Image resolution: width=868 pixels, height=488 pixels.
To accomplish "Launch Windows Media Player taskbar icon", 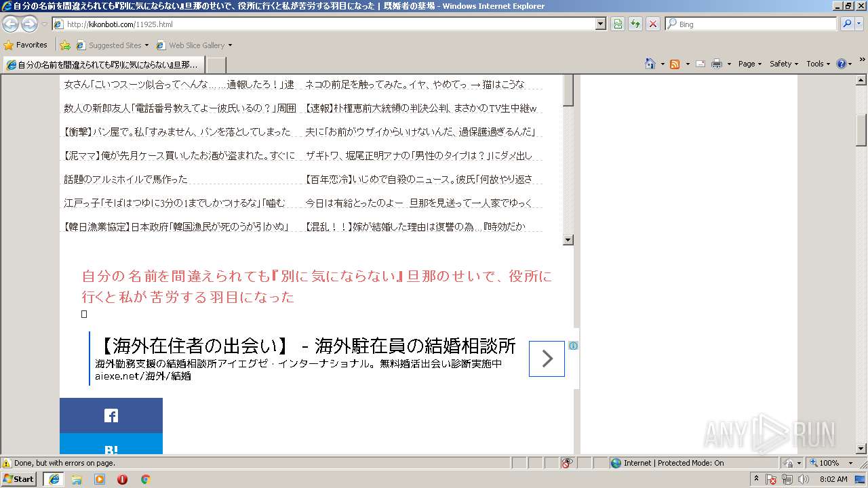I will [x=100, y=479].
